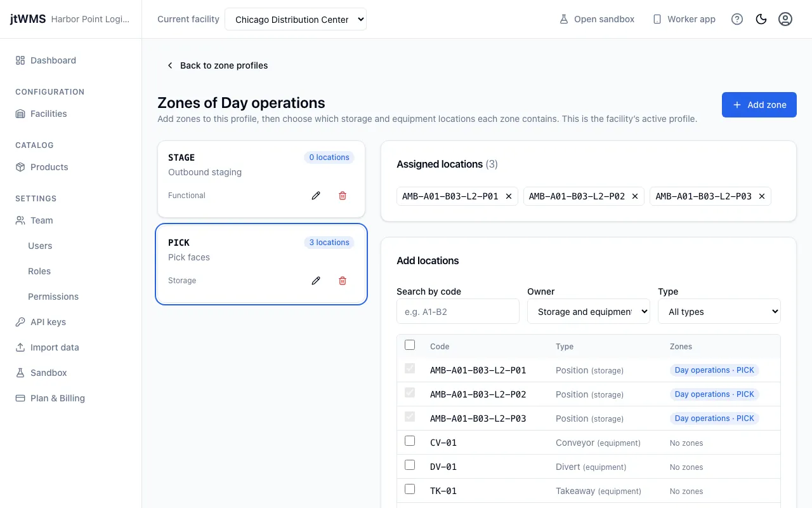Focus the Search by code input
Viewport: 812px width, 508px height.
point(458,312)
